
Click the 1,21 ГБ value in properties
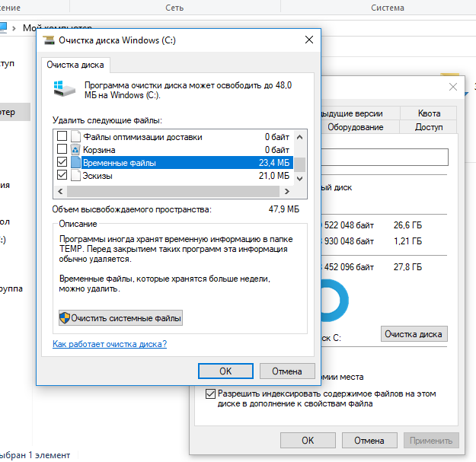407,241
